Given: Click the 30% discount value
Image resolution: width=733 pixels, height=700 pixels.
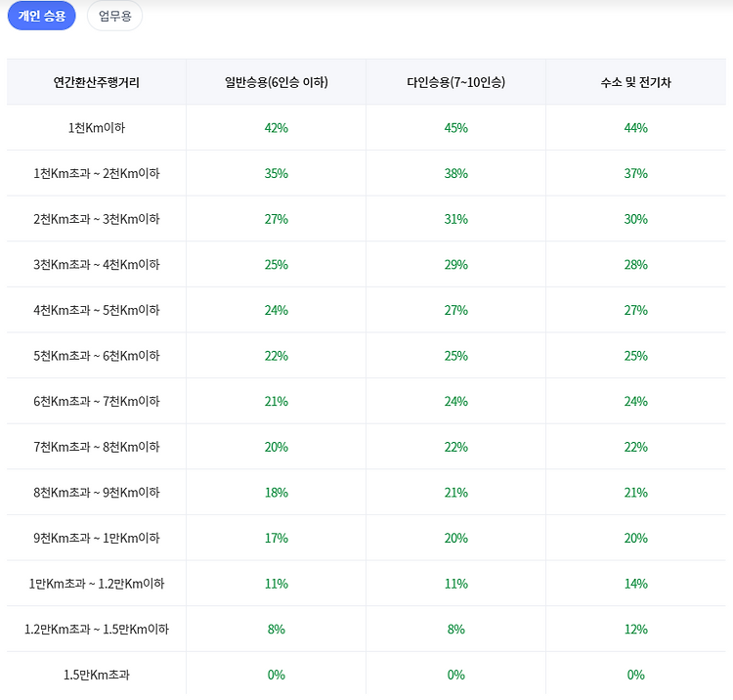Looking at the screenshot, I should [636, 219].
